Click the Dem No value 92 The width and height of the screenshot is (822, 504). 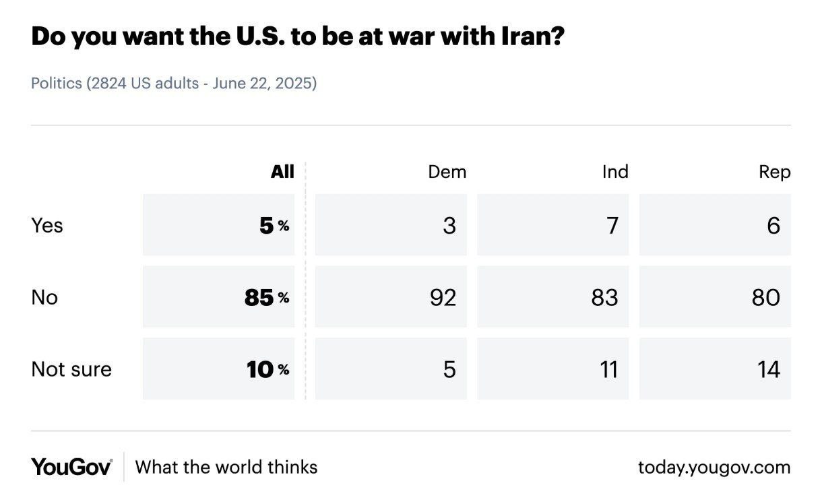coord(443,297)
